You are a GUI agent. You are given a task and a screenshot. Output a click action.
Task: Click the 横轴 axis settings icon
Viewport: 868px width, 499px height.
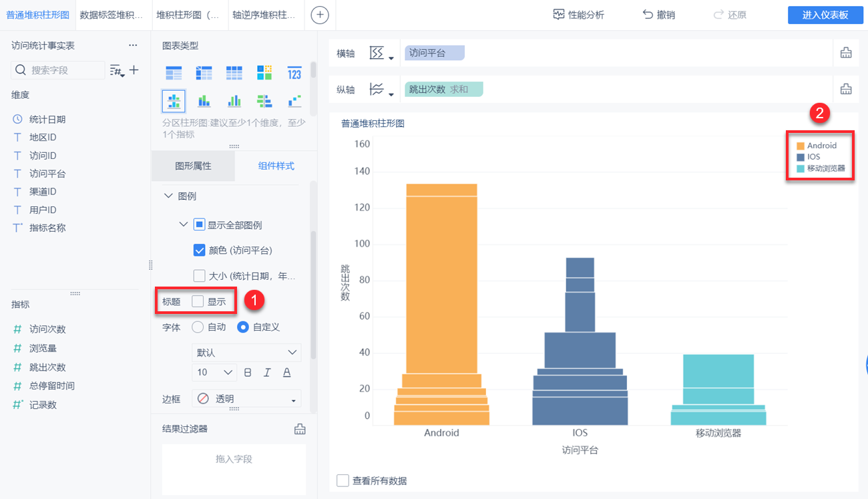pos(381,53)
